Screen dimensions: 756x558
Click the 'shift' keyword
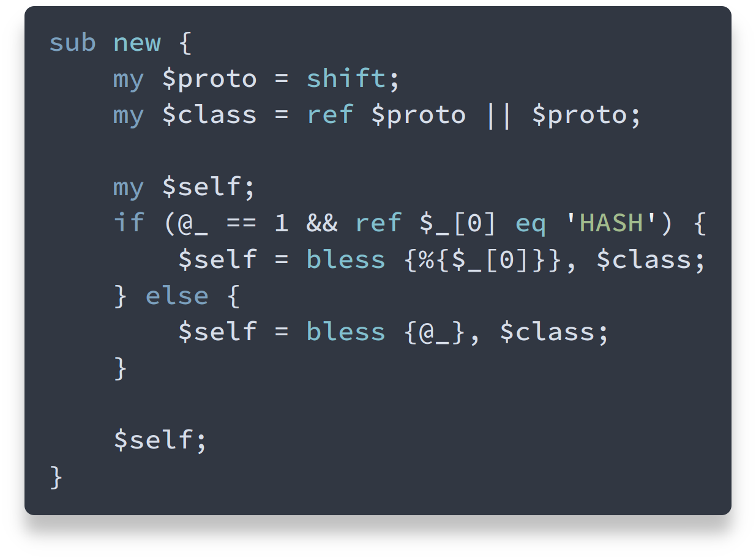click(x=346, y=79)
